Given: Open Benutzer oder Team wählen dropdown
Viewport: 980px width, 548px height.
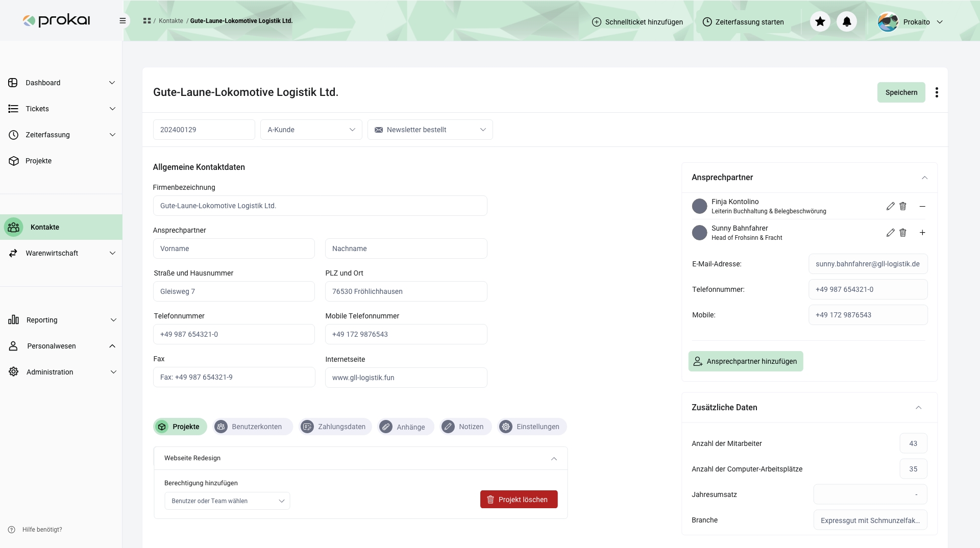Looking at the screenshot, I should click(227, 501).
